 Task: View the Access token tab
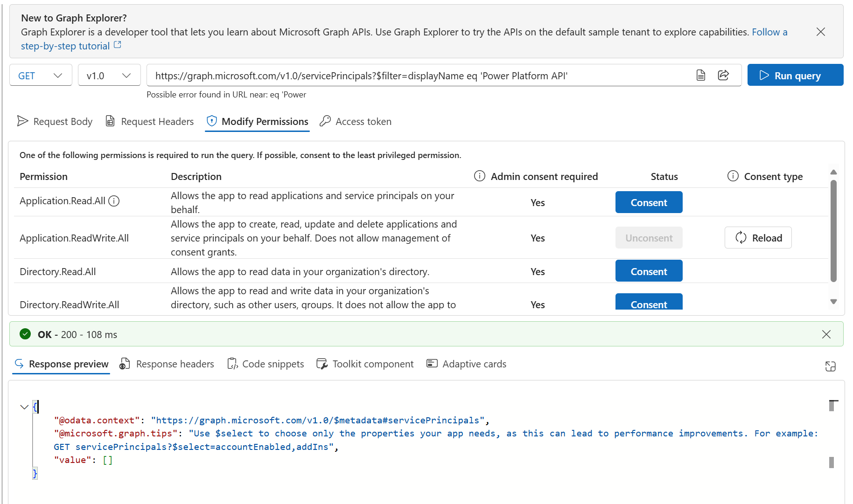pos(355,121)
